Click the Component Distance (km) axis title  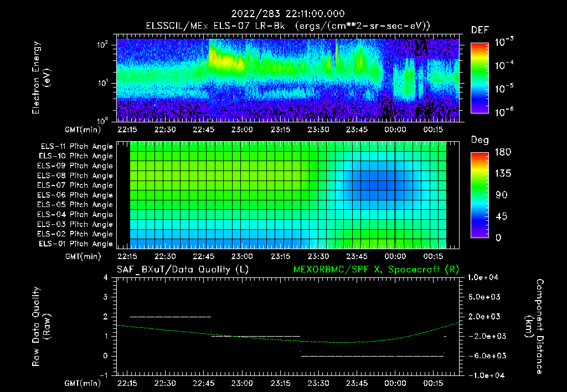pyautogui.click(x=534, y=326)
